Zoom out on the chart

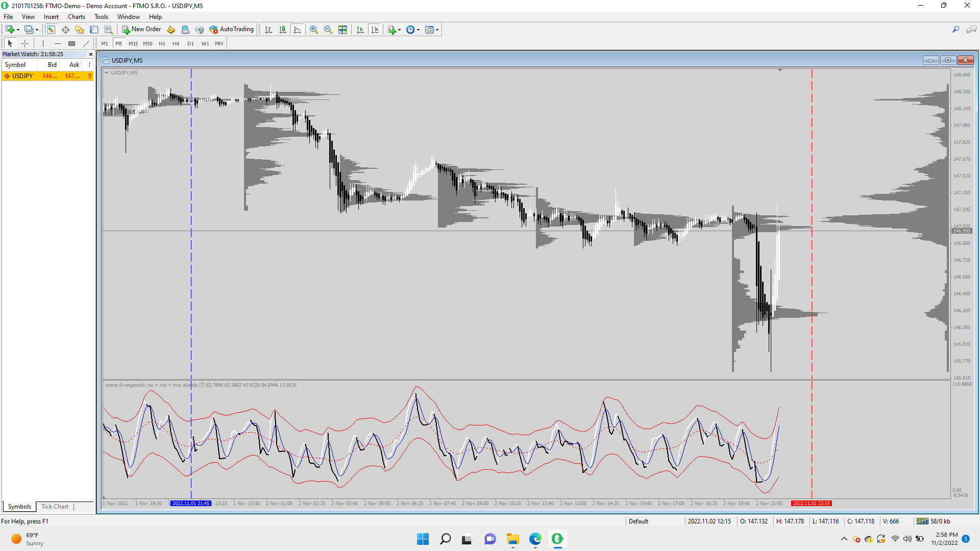click(328, 30)
